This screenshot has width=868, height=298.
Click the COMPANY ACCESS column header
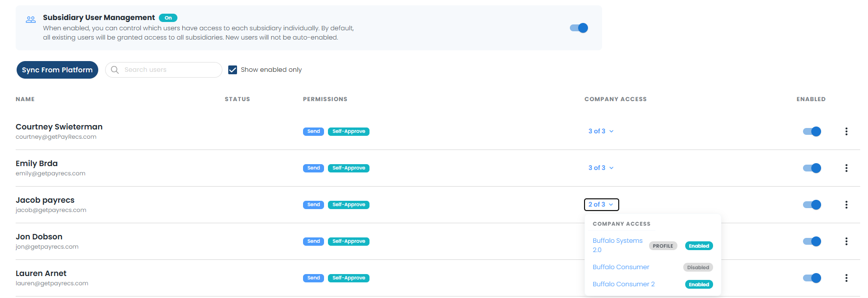tap(615, 99)
